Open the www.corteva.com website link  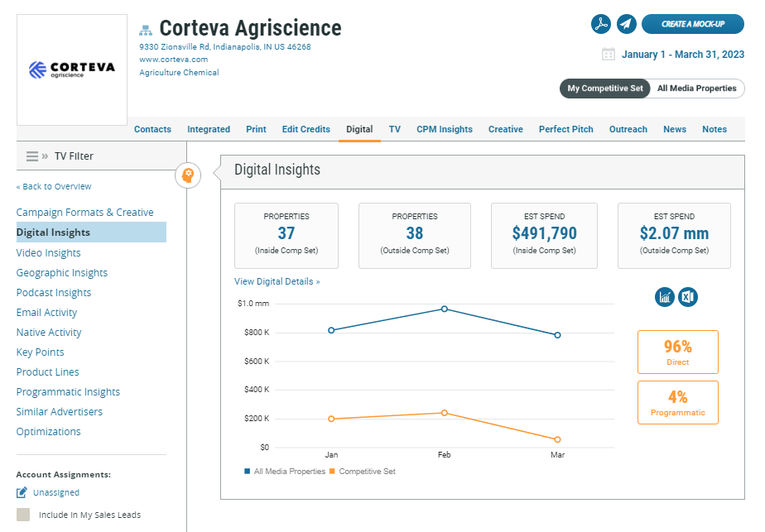point(174,60)
